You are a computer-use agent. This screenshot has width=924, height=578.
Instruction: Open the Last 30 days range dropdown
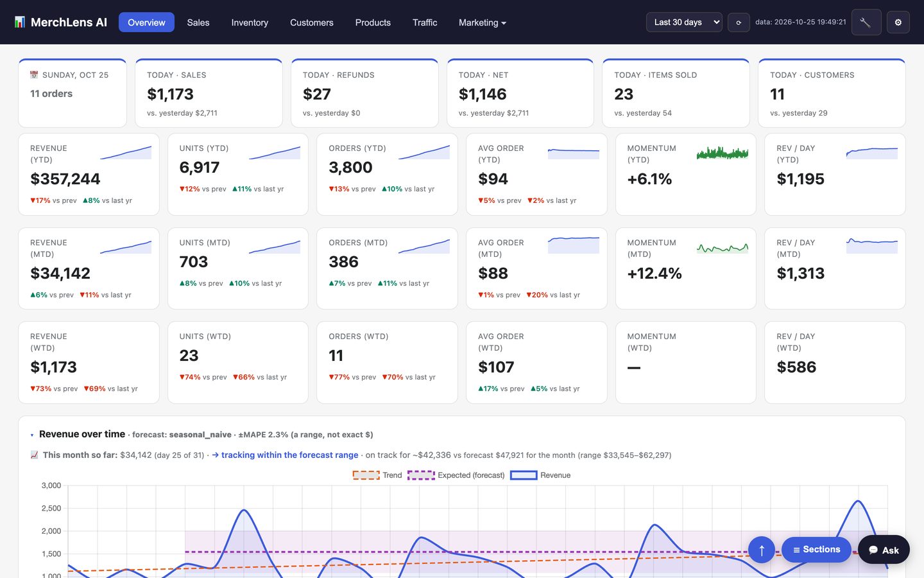coord(684,22)
